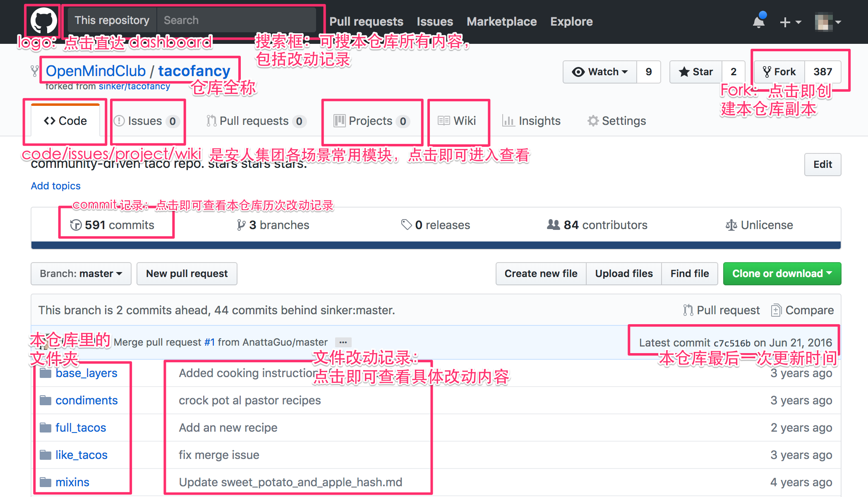Switch to the Issues tab
The height and width of the screenshot is (497, 868).
(x=146, y=121)
